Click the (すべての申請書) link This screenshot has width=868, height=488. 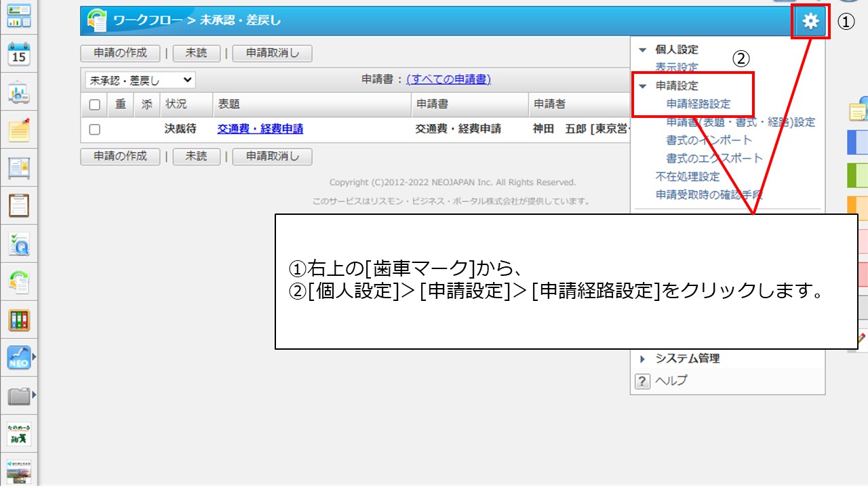click(x=448, y=79)
